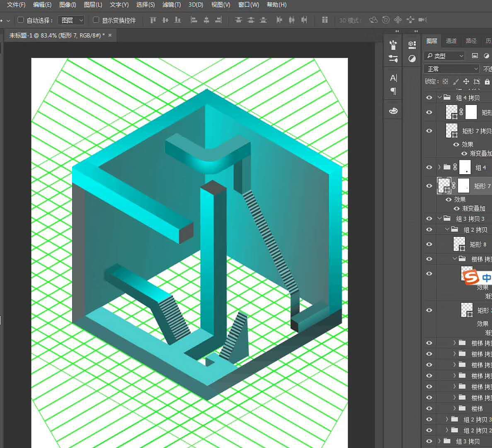Open the Adjustments panel circle icon
492x448 pixels.
[x=412, y=59]
